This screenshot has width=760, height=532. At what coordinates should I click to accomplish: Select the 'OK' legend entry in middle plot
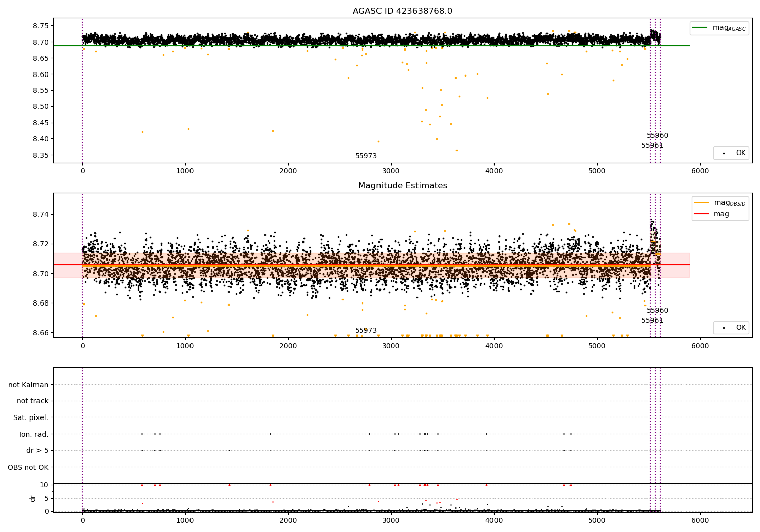coord(732,328)
